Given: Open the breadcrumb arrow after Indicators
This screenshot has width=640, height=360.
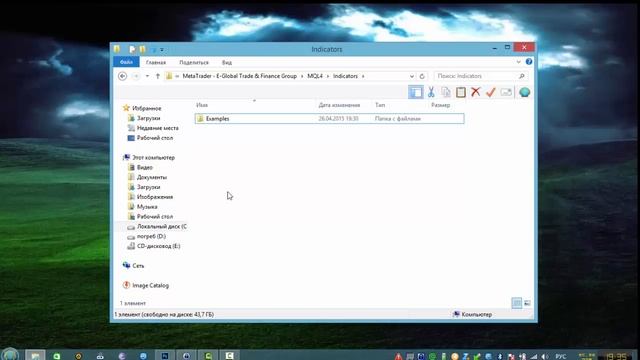Looking at the screenshot, I should point(363,76).
